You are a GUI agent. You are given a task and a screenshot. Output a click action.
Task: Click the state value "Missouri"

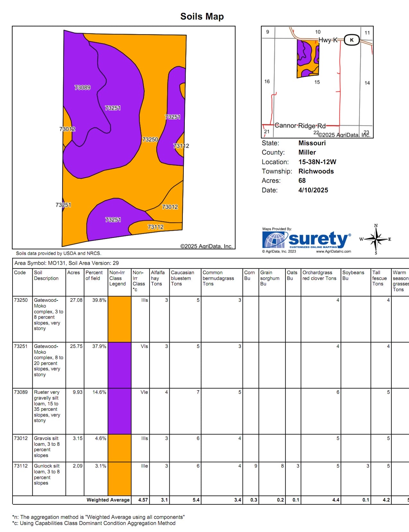point(312,143)
